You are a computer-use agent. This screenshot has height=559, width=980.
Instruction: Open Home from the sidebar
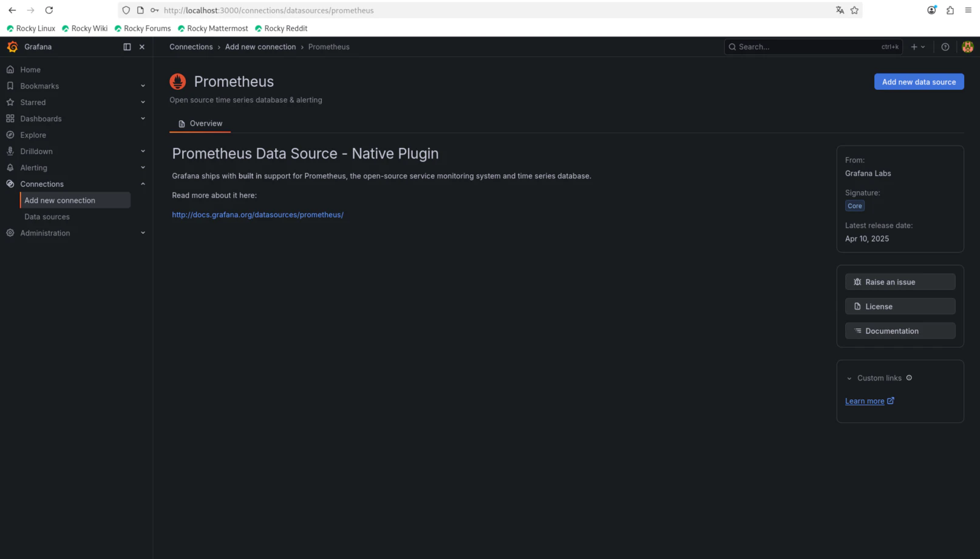pos(30,70)
